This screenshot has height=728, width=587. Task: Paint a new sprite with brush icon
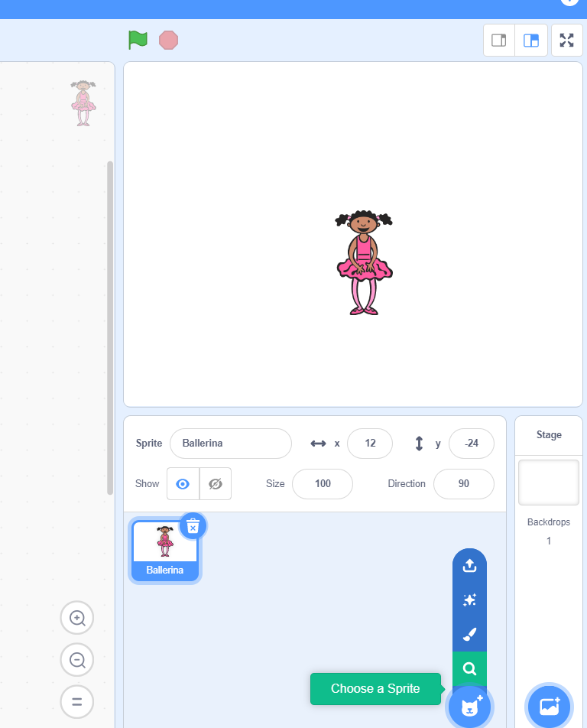pyautogui.click(x=469, y=635)
